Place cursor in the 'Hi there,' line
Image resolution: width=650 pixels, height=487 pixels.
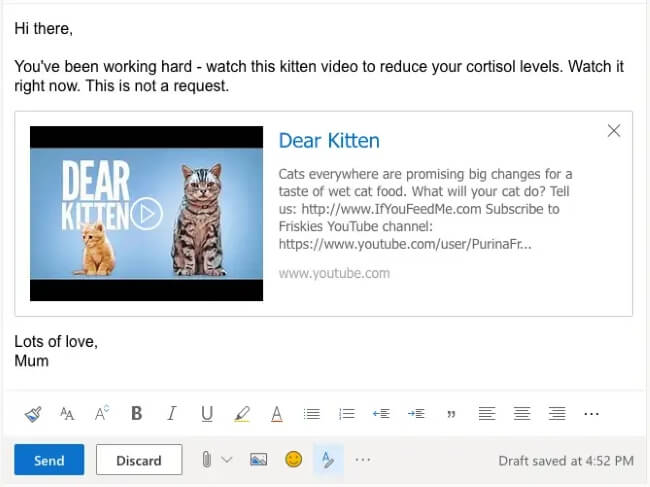[44, 29]
